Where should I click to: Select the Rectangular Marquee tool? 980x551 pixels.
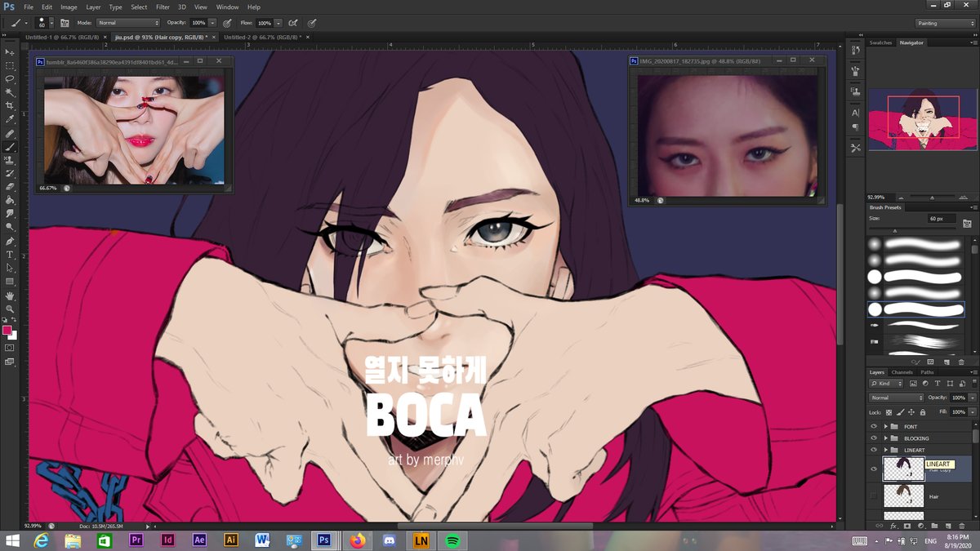[10, 65]
